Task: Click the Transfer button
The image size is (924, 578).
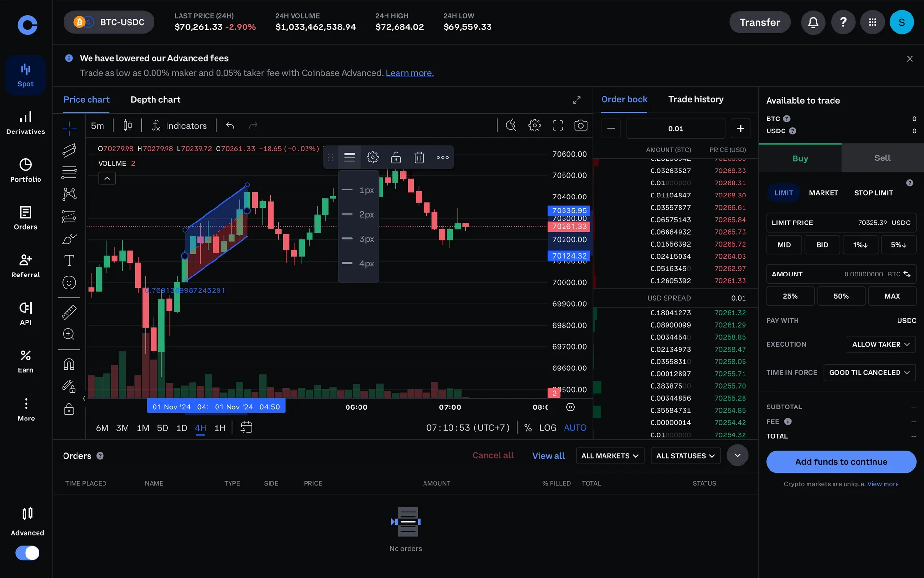Action: [x=759, y=22]
